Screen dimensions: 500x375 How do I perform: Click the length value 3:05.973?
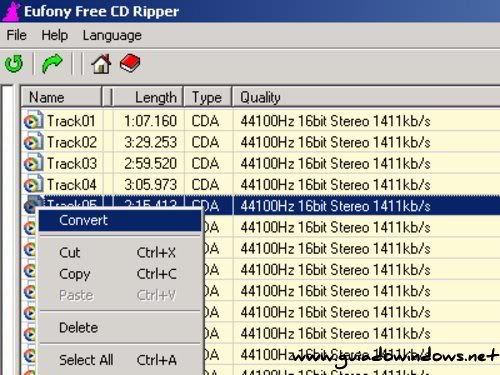coord(150,185)
